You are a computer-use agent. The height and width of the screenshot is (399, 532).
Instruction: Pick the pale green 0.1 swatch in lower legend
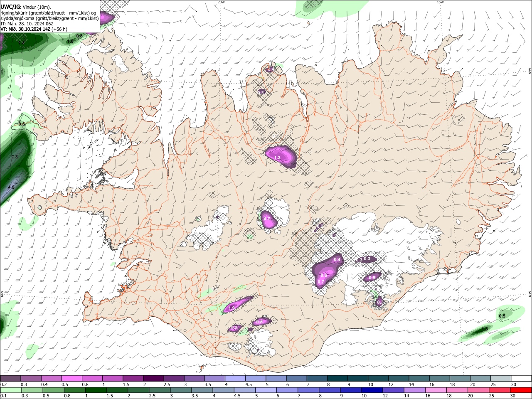(11, 390)
